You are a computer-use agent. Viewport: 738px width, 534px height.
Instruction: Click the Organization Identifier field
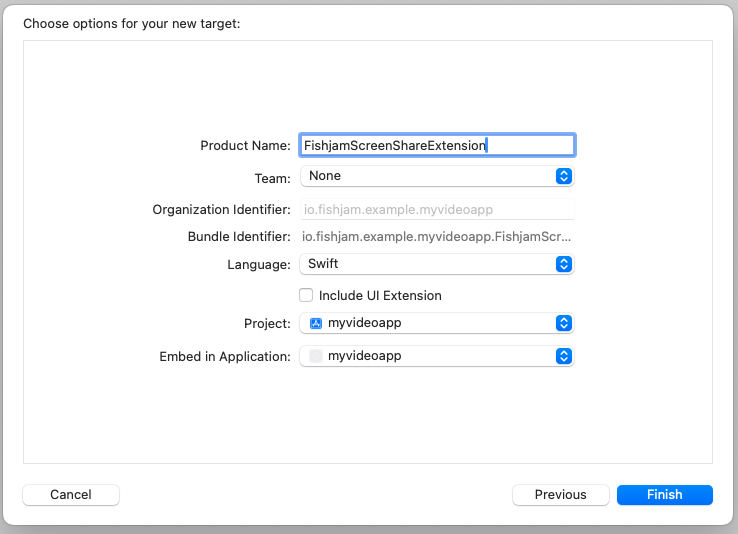[x=436, y=209]
